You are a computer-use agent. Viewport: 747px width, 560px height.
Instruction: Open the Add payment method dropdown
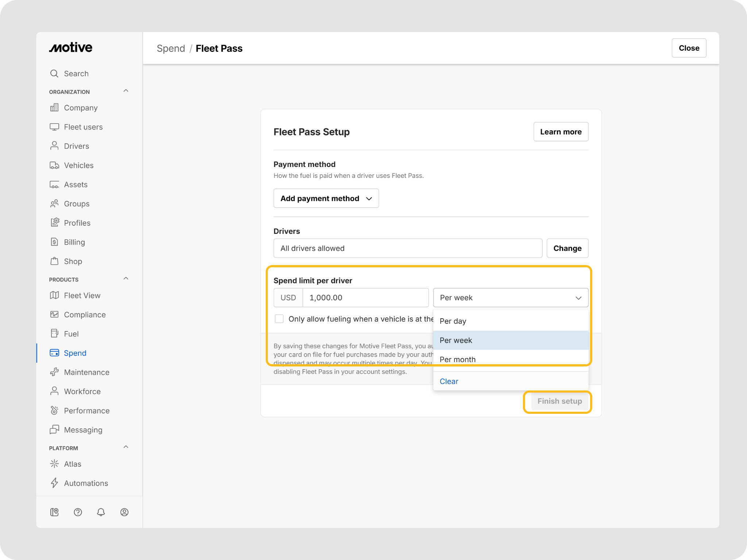[326, 198]
